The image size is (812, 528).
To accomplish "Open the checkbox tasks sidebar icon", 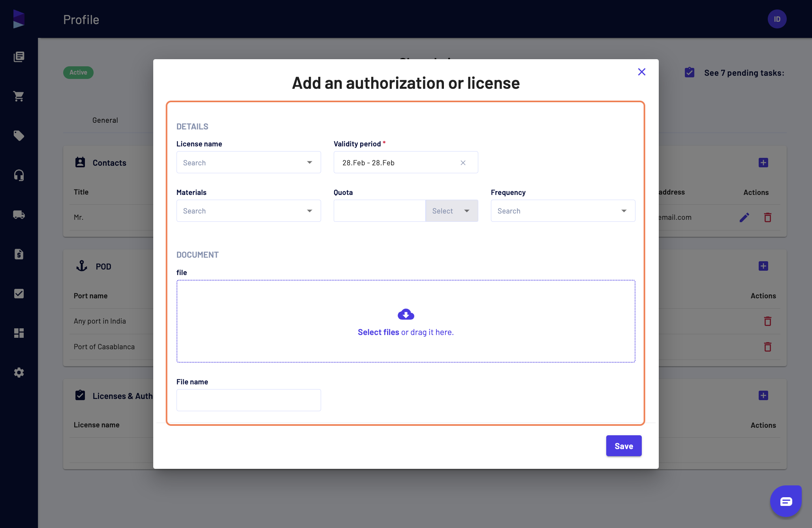I will 19,294.
